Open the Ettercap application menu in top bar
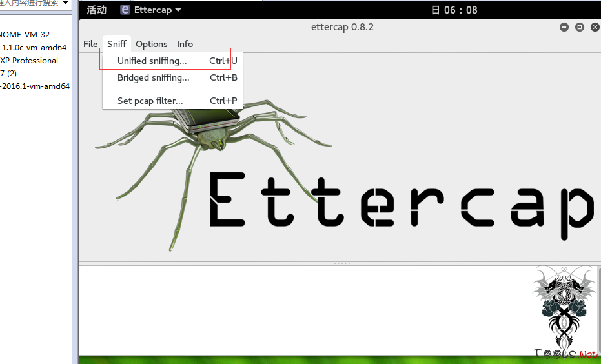Viewport: 601px width, 364px height. 150,10
